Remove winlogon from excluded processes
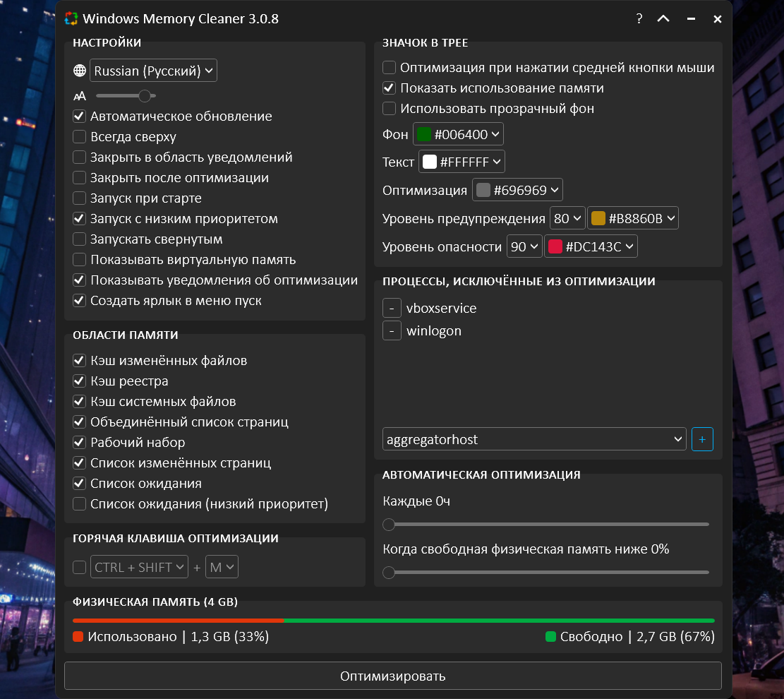The height and width of the screenshot is (699, 784). (x=392, y=330)
